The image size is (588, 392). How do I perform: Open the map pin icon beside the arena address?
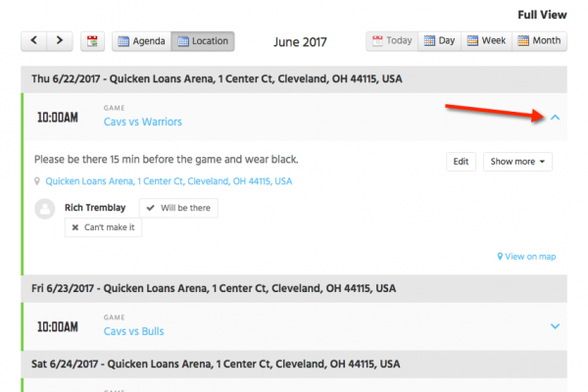coord(37,181)
